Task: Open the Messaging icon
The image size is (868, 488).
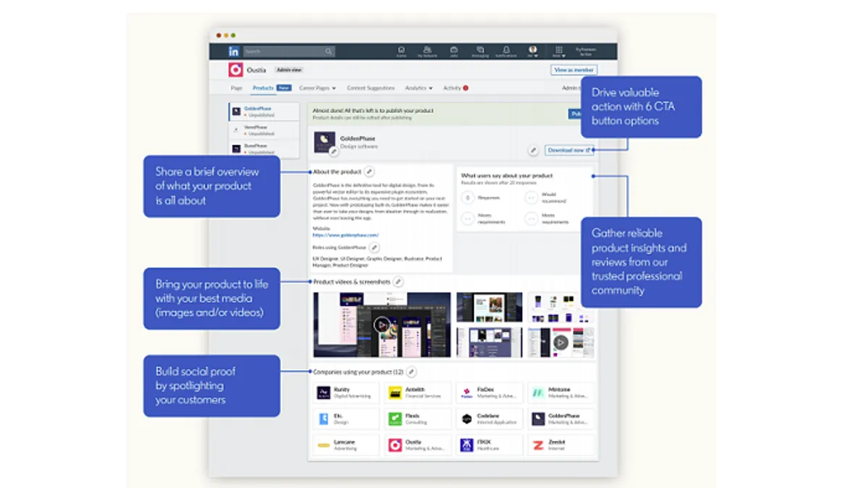Action: [480, 51]
